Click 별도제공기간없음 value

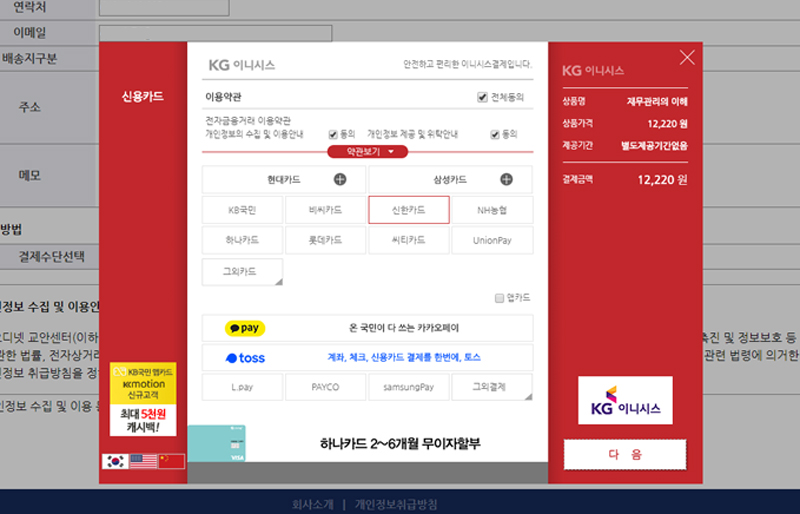pos(654,146)
